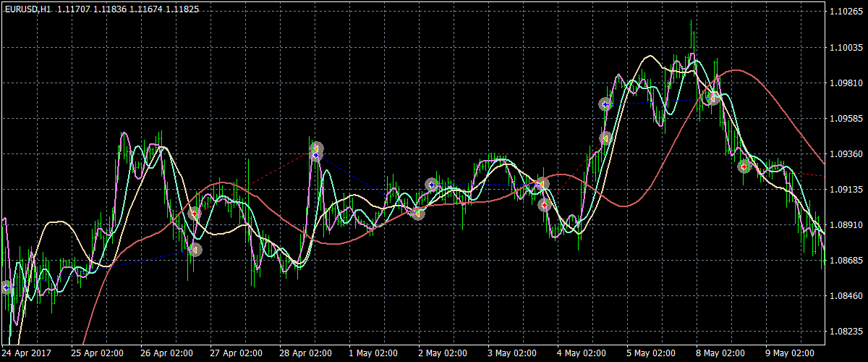Select the red trade marker on 26 Apr near 1.0898
The width and height of the screenshot is (868, 362).
pos(194,214)
